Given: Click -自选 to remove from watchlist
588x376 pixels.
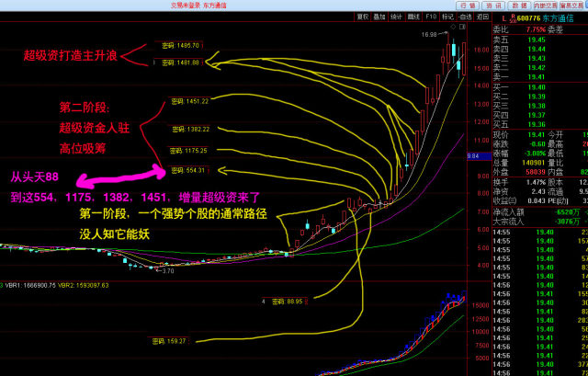Looking at the screenshot, I should (465, 17).
